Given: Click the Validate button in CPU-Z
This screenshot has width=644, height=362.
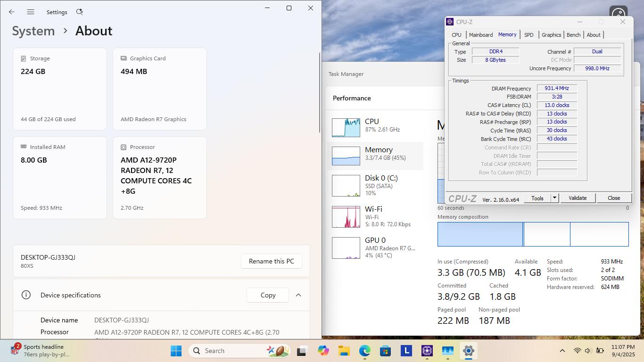Looking at the screenshot, I should 578,198.
